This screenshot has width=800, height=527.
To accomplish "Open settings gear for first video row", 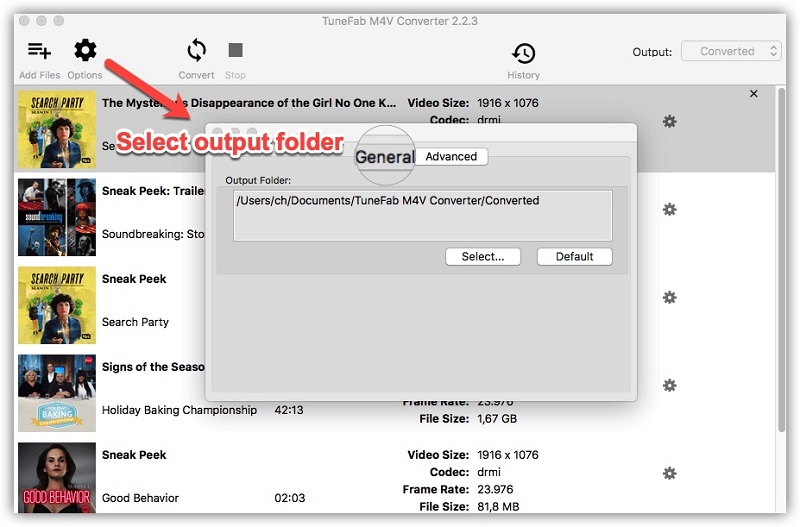I will tap(670, 121).
